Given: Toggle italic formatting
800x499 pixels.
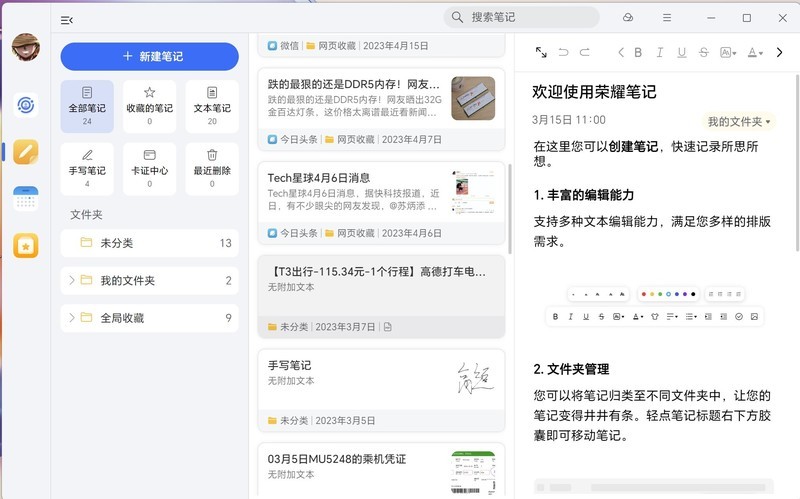Looking at the screenshot, I should point(660,52).
